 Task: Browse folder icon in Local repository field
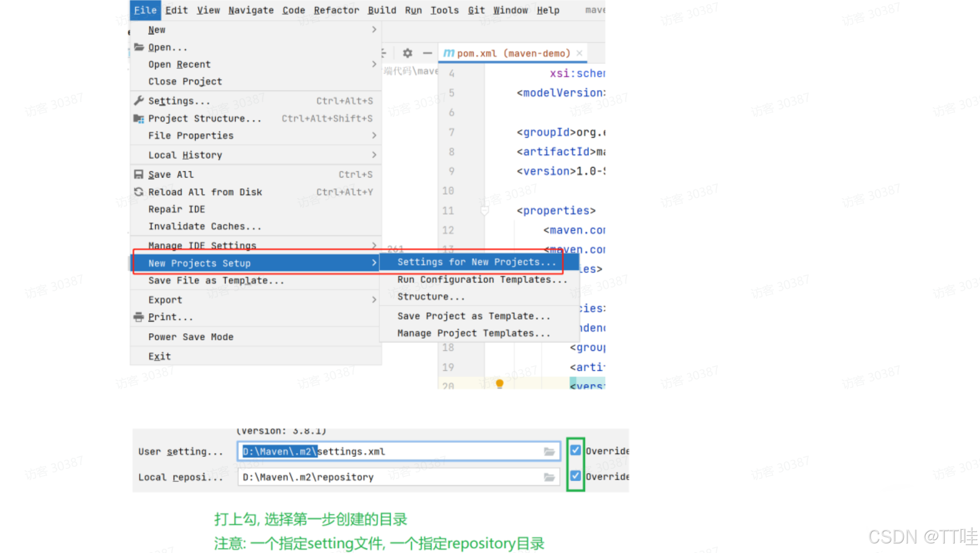549,477
